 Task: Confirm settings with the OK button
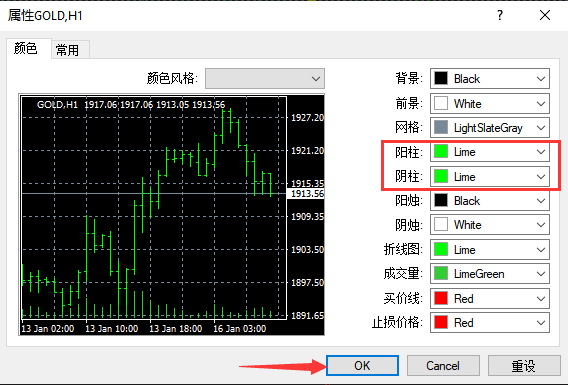coord(362,365)
